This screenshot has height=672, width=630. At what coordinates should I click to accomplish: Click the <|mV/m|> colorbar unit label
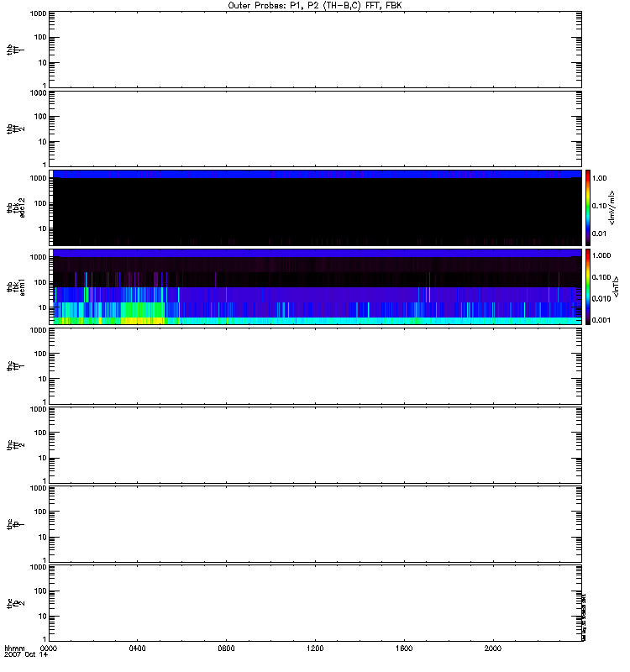coord(616,207)
